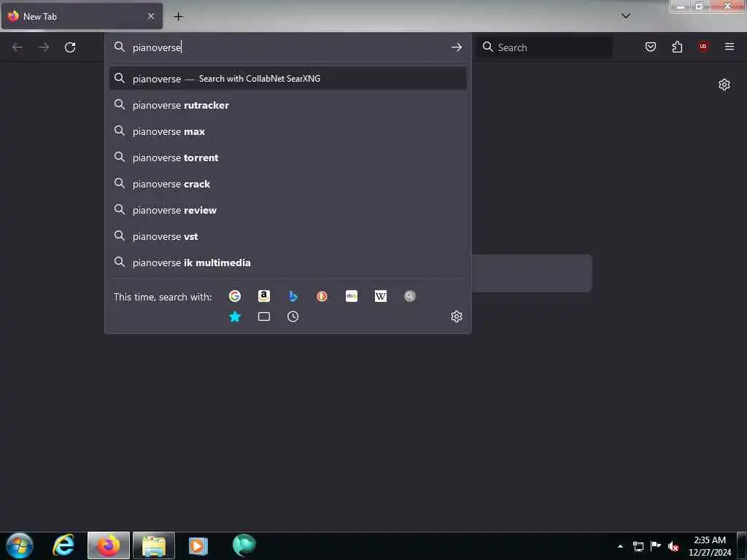Open the new tab personalize gear
The image size is (747, 560).
724,85
